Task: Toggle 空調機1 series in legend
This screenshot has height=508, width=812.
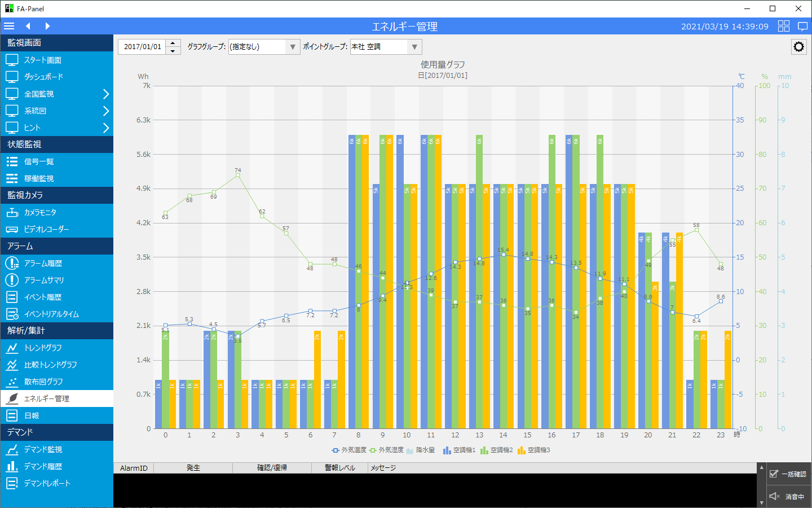Action: pyautogui.click(x=459, y=450)
